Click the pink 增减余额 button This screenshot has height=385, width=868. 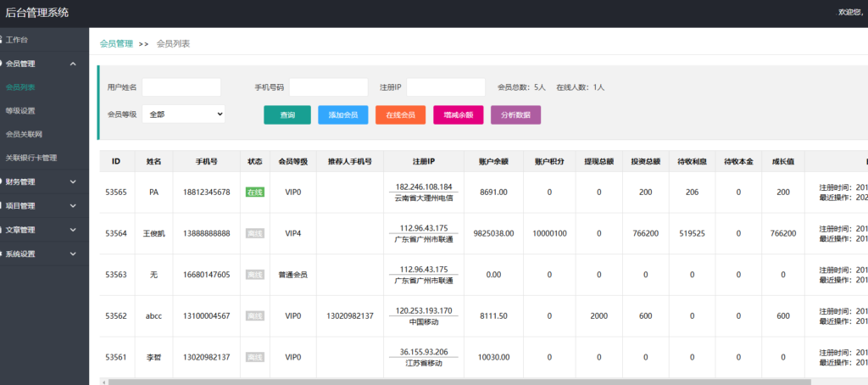coord(458,114)
